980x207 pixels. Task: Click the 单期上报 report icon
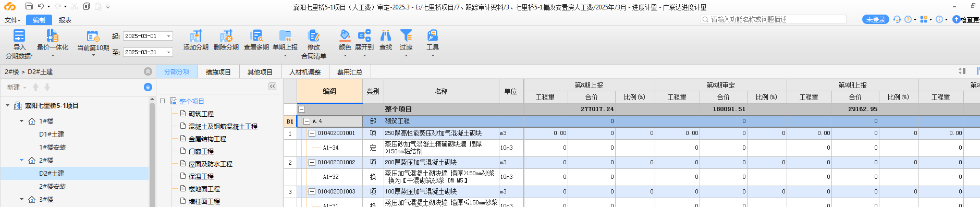coord(285,36)
